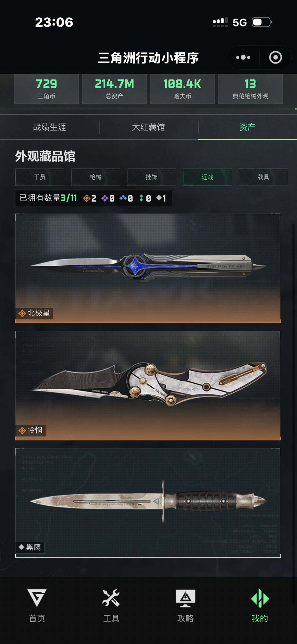Filter collection by 载具
The image size is (297, 644).
(x=263, y=177)
